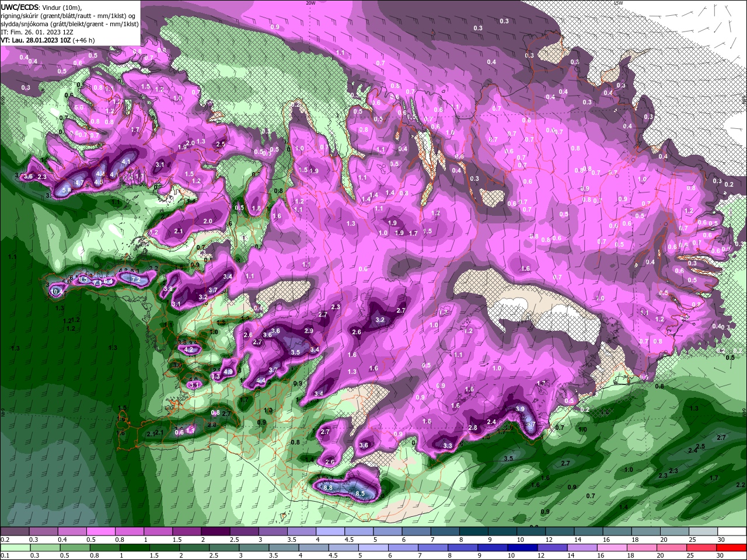Image resolution: width=747 pixels, height=560 pixels.
Task: Select the dusky mauve swatch between 0.2 and 0.3, upper scale
Action: pyautogui.click(x=15, y=531)
